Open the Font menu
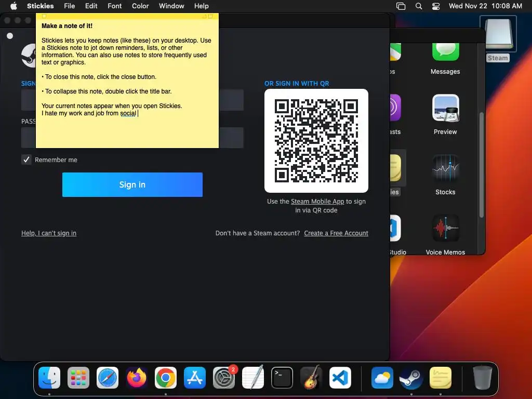 click(x=115, y=6)
